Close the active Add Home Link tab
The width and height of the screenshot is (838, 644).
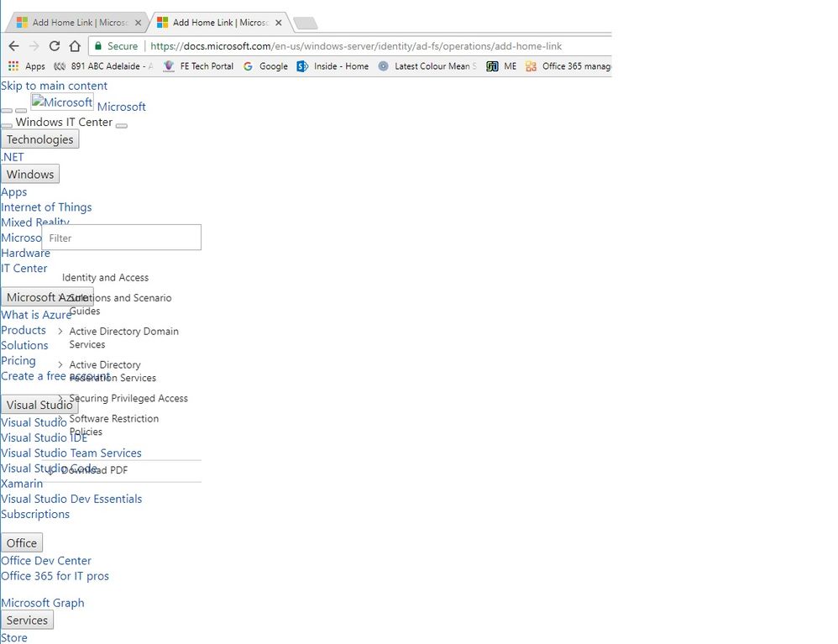click(279, 23)
